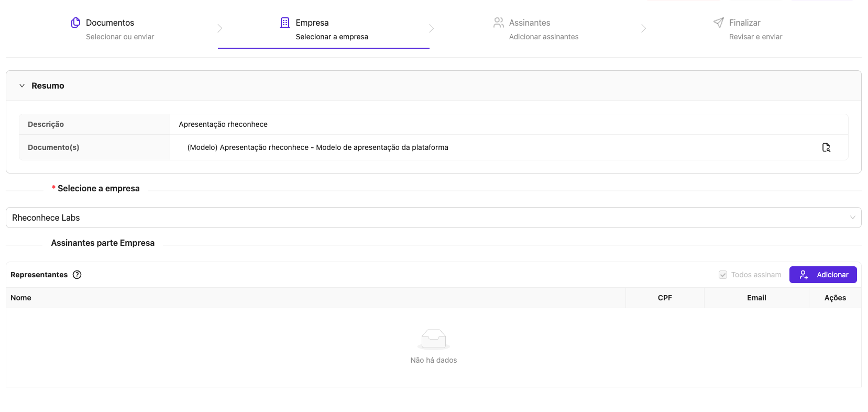
Task: Open the Representantes help question mark icon
Action: [77, 275]
